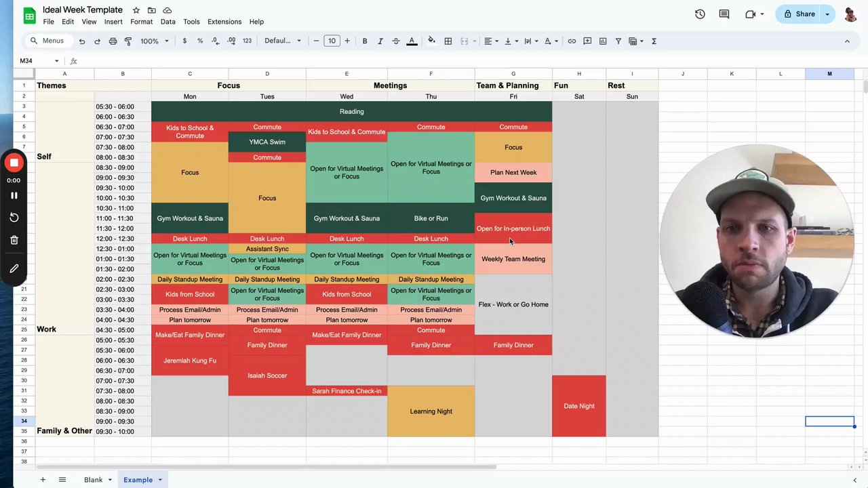Open the zoom 100% dropdown
Viewport: 868px width, 488px height.
[x=155, y=41]
